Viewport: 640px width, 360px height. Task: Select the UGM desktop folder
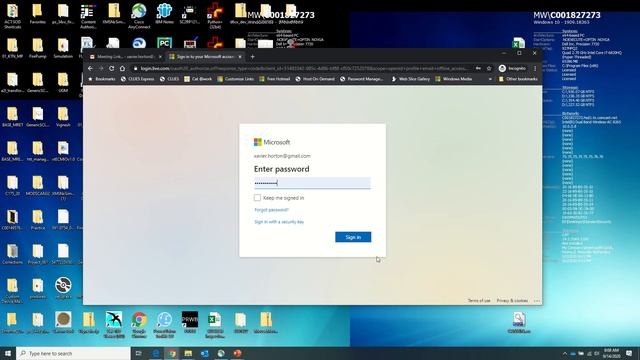[63, 82]
